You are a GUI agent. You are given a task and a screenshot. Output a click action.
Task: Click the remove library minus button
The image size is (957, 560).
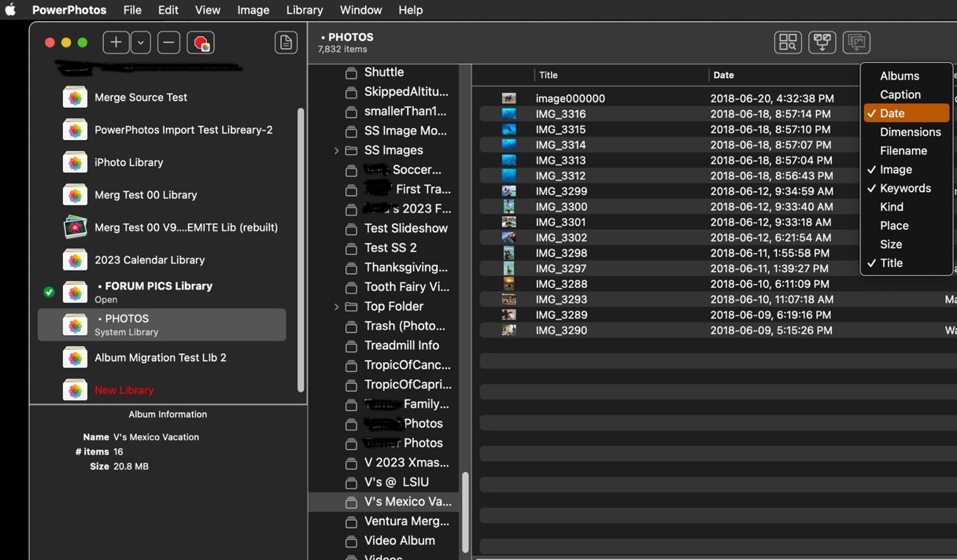click(168, 42)
